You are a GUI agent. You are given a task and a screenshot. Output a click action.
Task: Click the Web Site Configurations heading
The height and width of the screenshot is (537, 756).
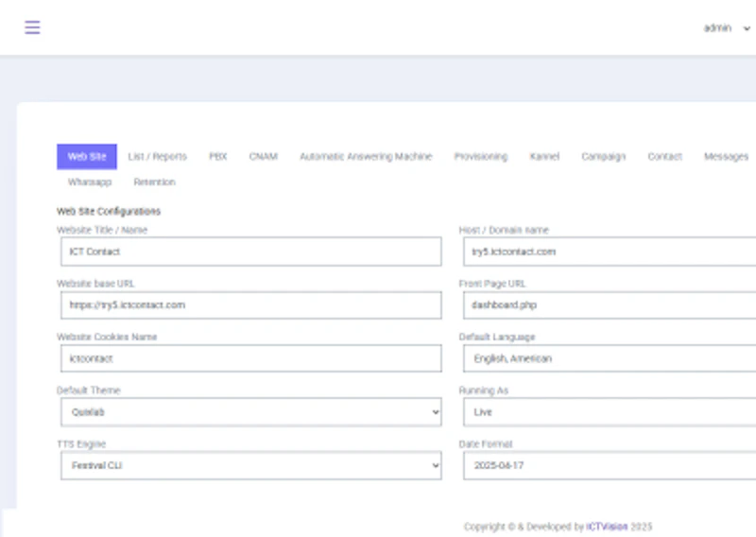coord(109,212)
